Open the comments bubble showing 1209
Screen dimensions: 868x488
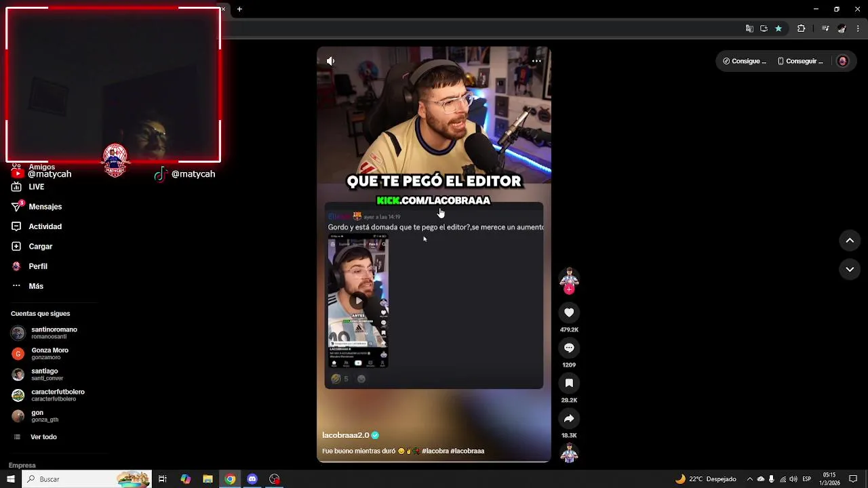[x=569, y=348]
